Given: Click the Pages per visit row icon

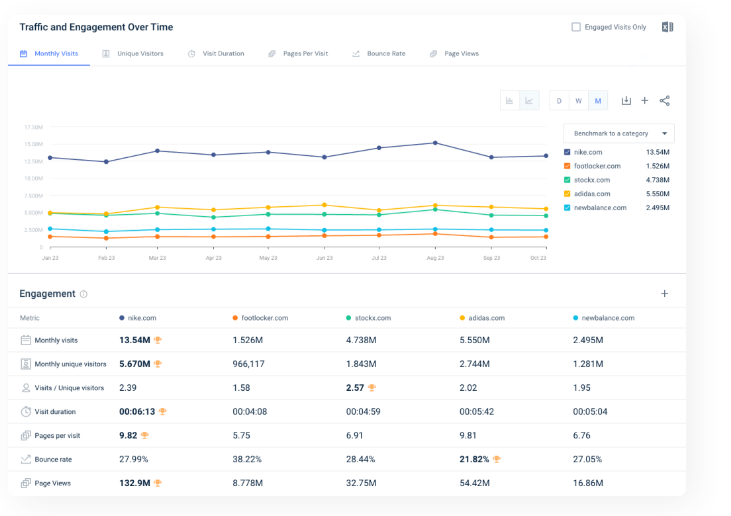Looking at the screenshot, I should (26, 435).
